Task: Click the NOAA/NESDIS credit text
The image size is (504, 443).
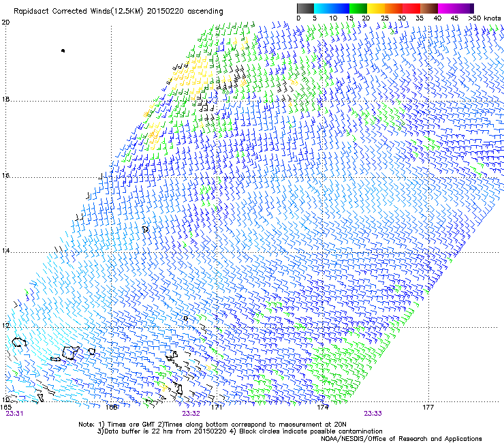Action: [401, 439]
